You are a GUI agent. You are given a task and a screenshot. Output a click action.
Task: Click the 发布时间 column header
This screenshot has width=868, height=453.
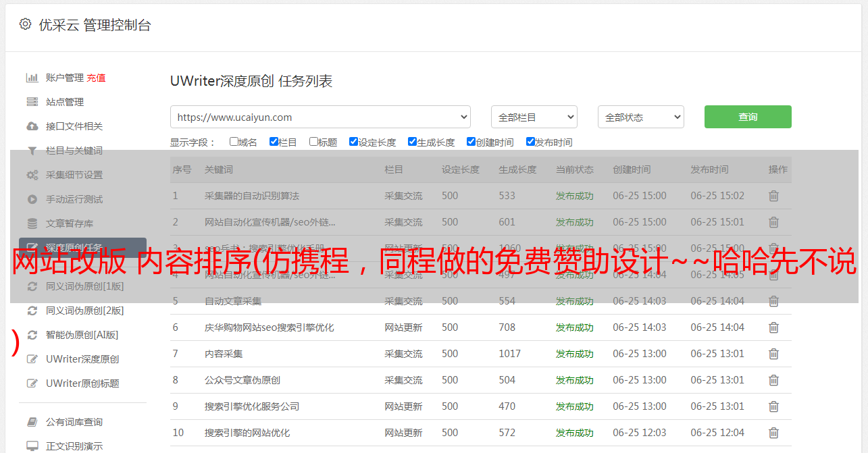click(x=709, y=169)
